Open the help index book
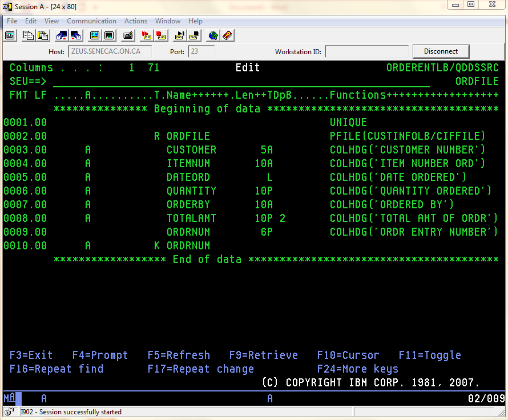Image resolution: width=508 pixels, height=420 pixels. [x=227, y=35]
